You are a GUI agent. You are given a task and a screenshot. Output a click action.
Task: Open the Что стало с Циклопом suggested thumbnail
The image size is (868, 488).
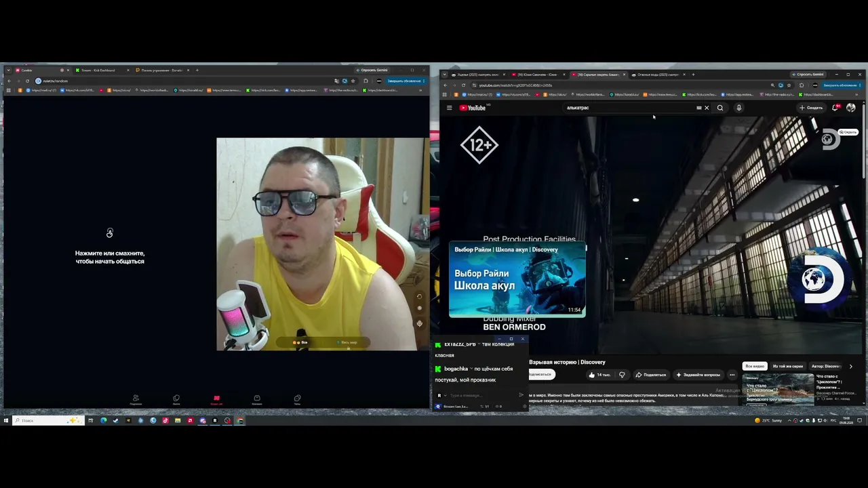tap(778, 388)
